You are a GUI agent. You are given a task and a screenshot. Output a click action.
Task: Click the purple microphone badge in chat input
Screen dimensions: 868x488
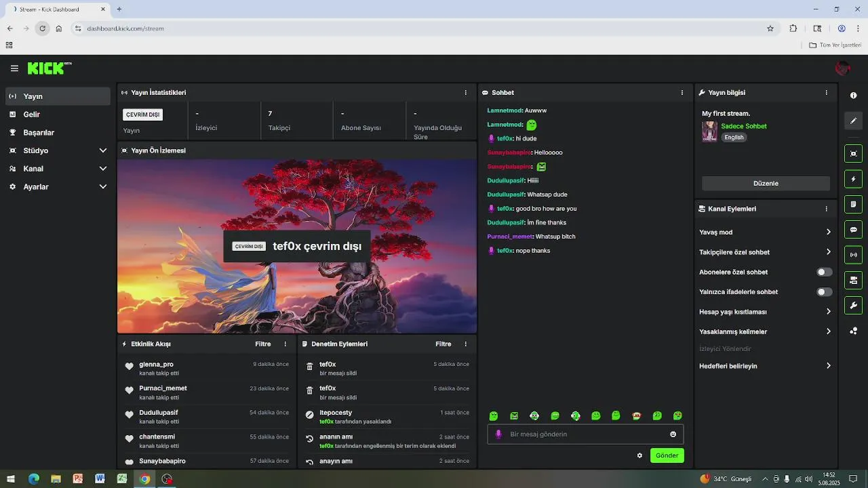pos(498,434)
